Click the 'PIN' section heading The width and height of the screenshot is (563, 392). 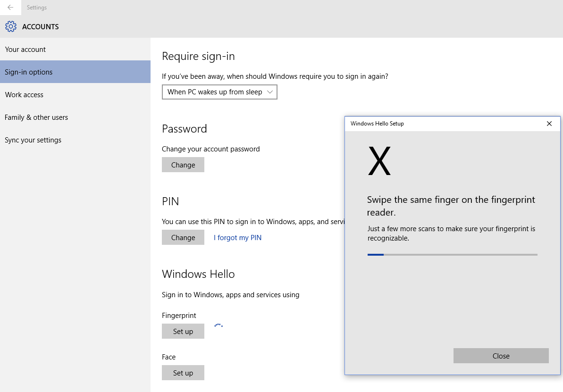coord(170,201)
